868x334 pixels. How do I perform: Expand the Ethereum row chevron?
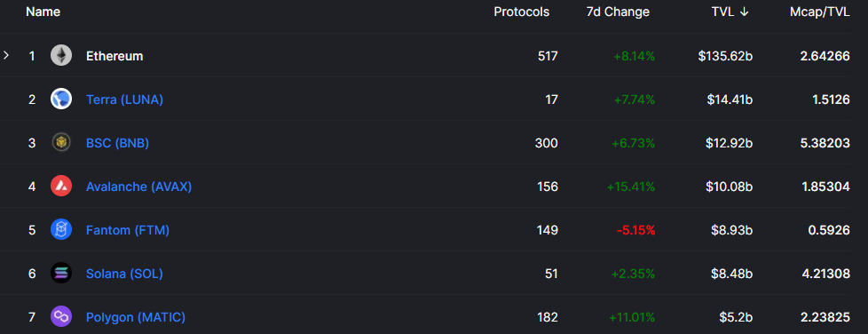[x=6, y=55]
